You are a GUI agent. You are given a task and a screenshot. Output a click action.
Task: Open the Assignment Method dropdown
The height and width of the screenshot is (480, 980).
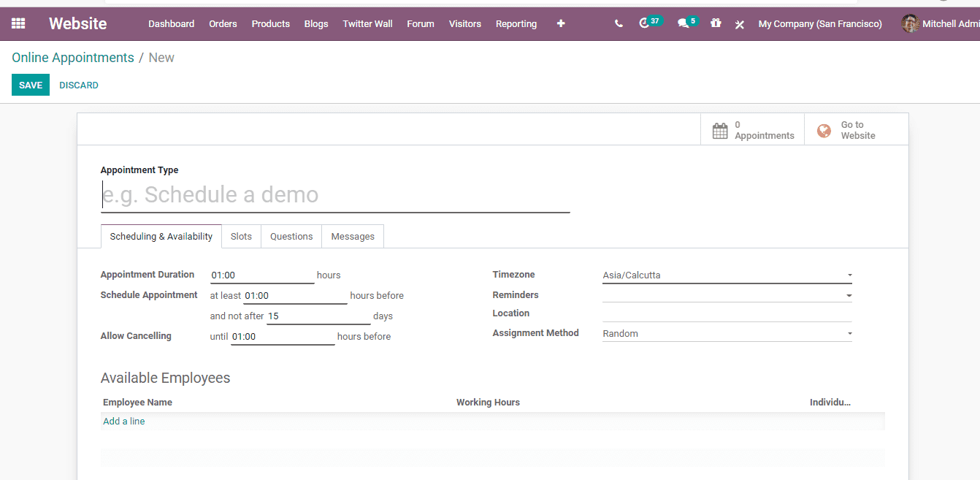(727, 333)
